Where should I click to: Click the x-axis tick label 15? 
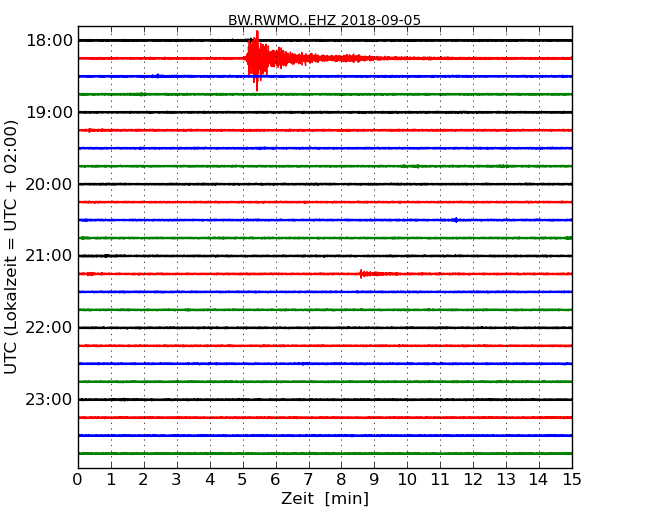572,479
